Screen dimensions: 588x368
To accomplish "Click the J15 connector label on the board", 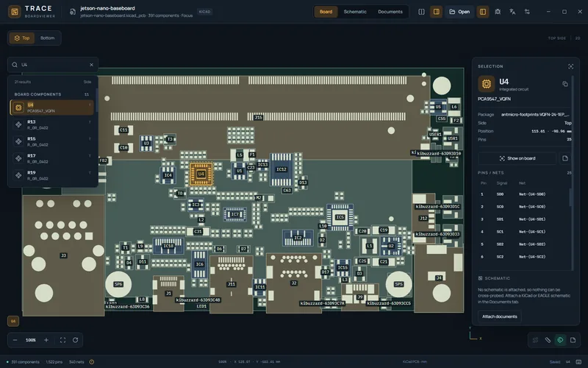I will [x=259, y=118].
